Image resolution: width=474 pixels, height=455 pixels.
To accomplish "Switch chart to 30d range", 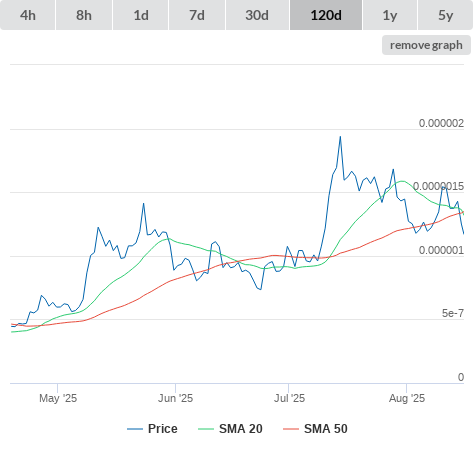I will click(x=257, y=15).
